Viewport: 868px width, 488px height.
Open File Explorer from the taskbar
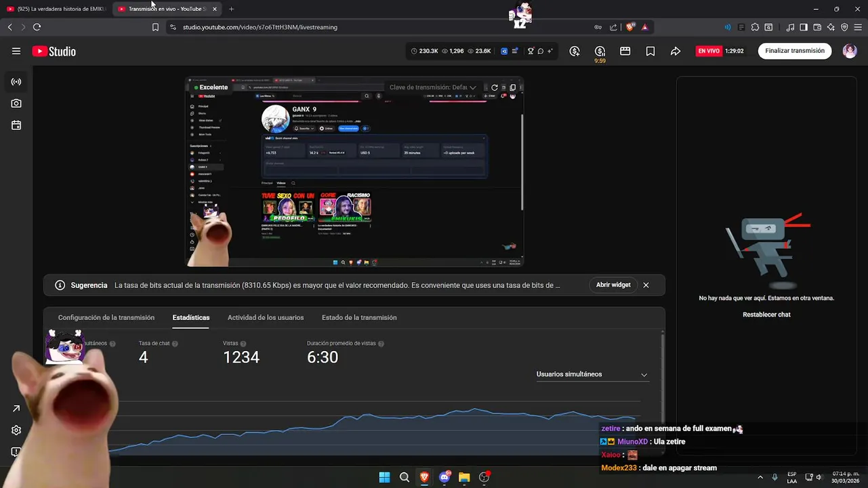click(x=464, y=477)
